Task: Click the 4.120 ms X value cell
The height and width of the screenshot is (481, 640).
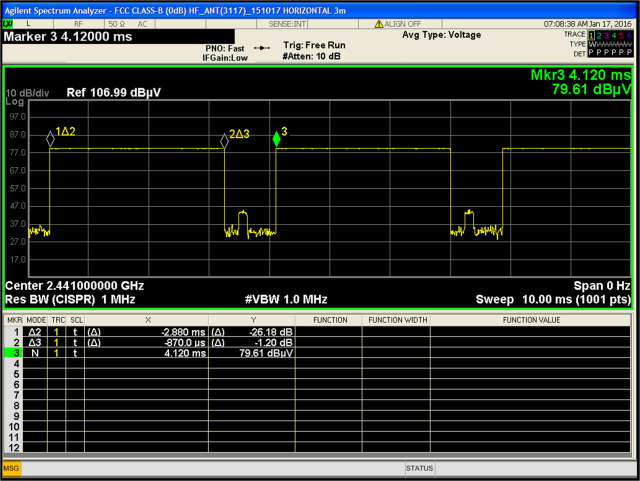Action: pyautogui.click(x=147, y=353)
